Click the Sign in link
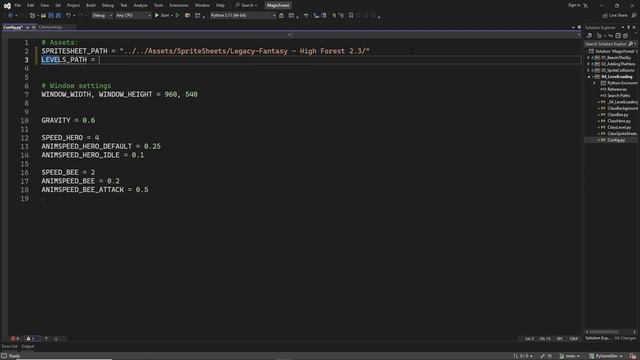Image resolution: width=640 pixels, height=360 pixels. pyautogui.click(x=574, y=5)
